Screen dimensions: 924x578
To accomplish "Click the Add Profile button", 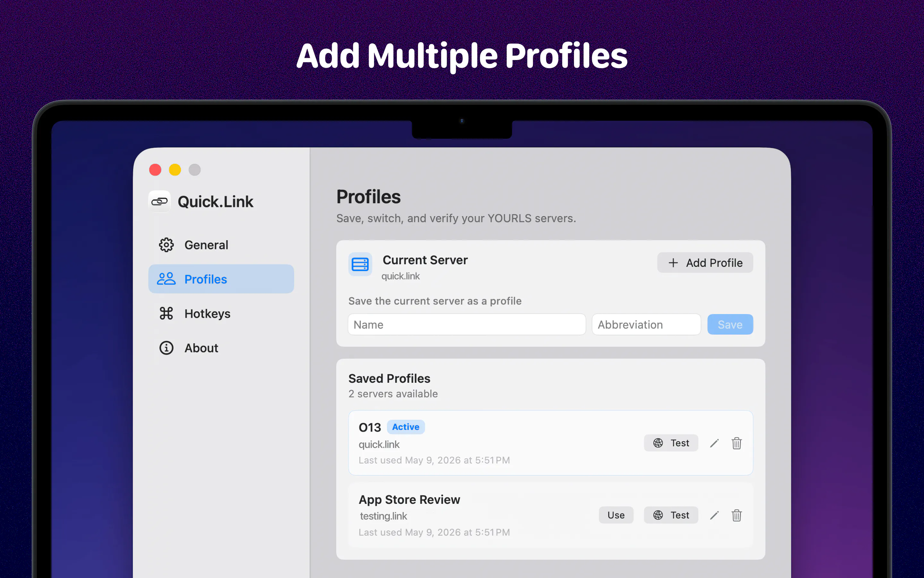I will (705, 263).
